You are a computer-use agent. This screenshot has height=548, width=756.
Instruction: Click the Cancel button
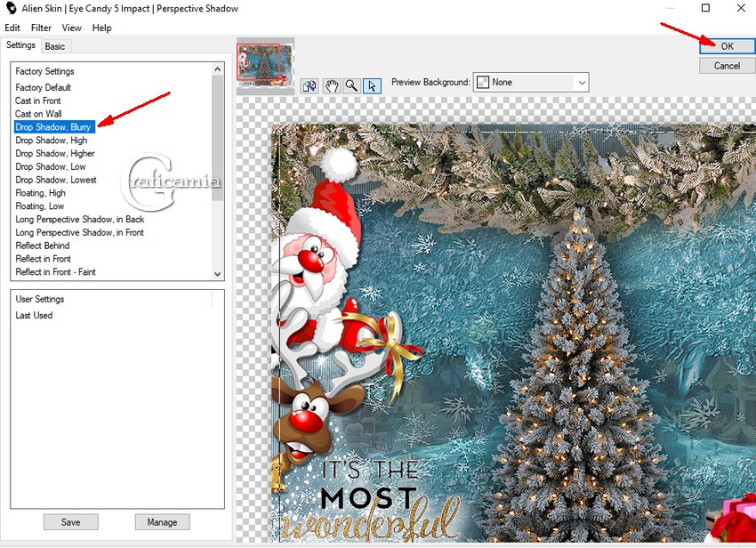click(x=727, y=66)
